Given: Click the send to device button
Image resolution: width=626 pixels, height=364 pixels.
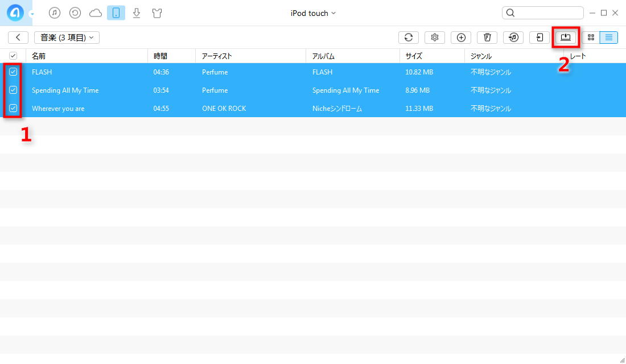Looking at the screenshot, I should (539, 37).
